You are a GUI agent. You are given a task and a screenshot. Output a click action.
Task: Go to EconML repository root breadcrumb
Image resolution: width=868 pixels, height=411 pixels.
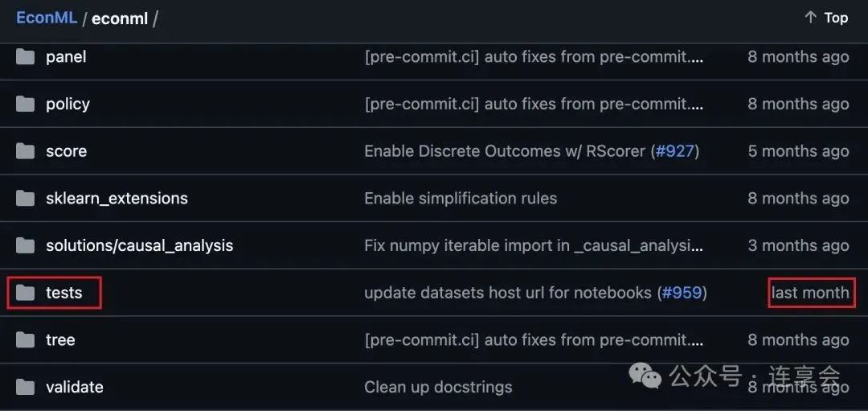pyautogui.click(x=47, y=18)
